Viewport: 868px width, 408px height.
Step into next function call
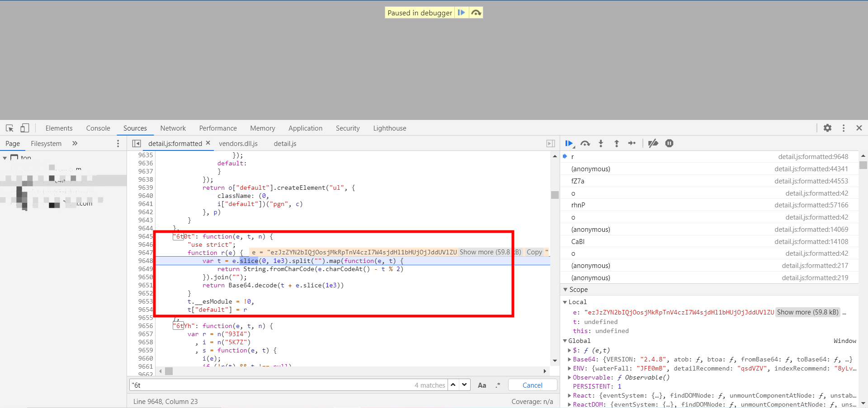(601, 143)
